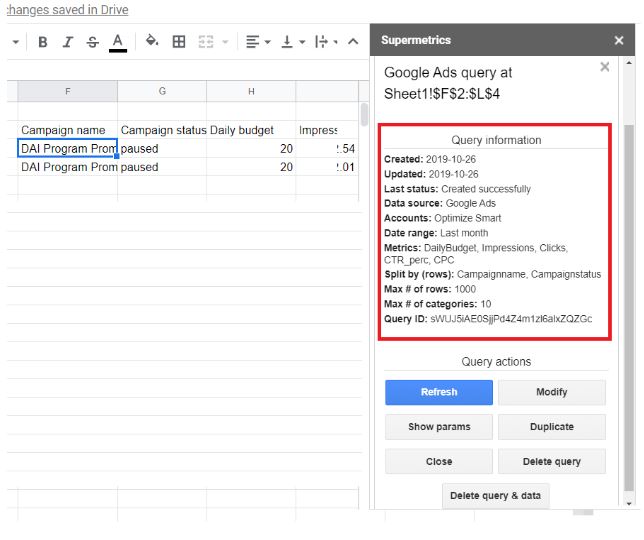Click the Data source Google Ads text

coord(440,203)
